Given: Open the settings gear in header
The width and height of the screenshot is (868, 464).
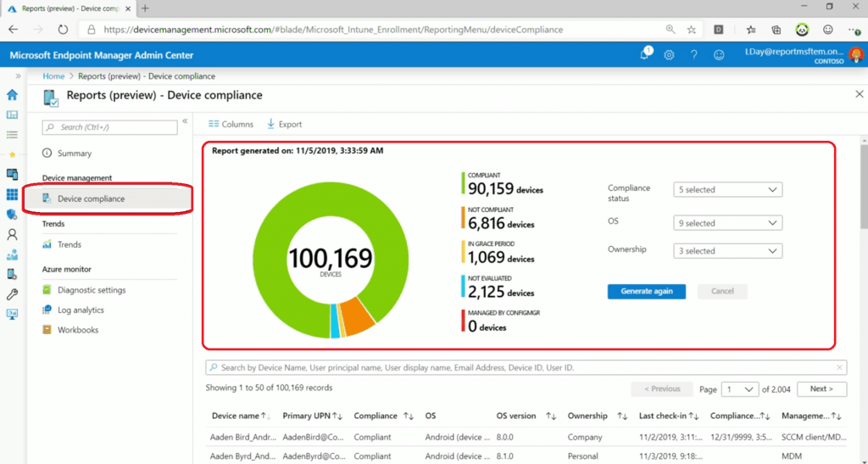Looking at the screenshot, I should [669, 55].
